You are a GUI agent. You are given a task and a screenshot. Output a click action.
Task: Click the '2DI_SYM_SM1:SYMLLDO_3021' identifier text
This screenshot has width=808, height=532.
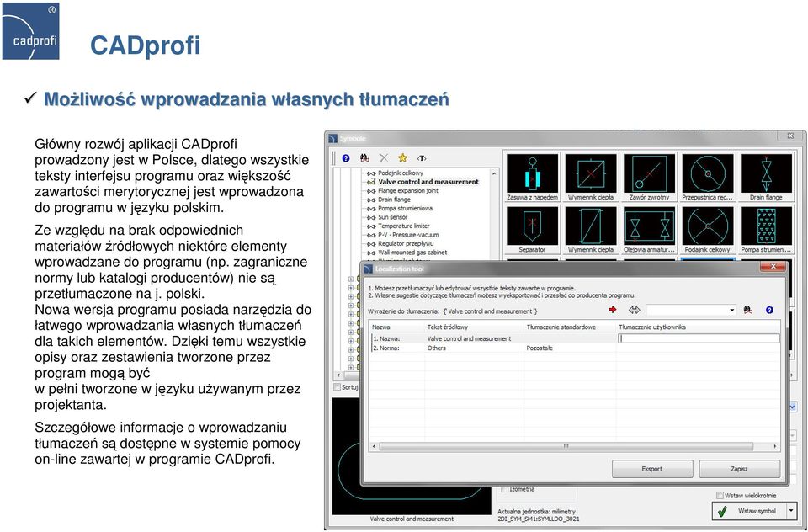click(539, 519)
